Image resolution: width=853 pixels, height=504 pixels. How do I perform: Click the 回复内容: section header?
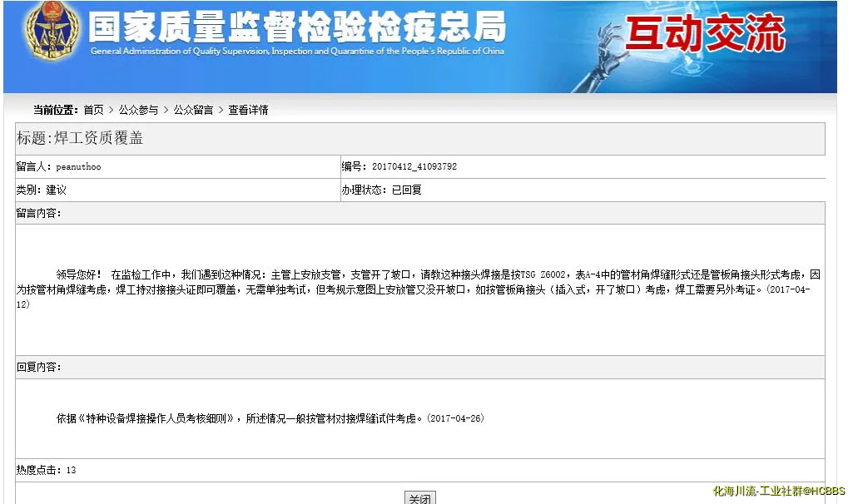(x=420, y=367)
